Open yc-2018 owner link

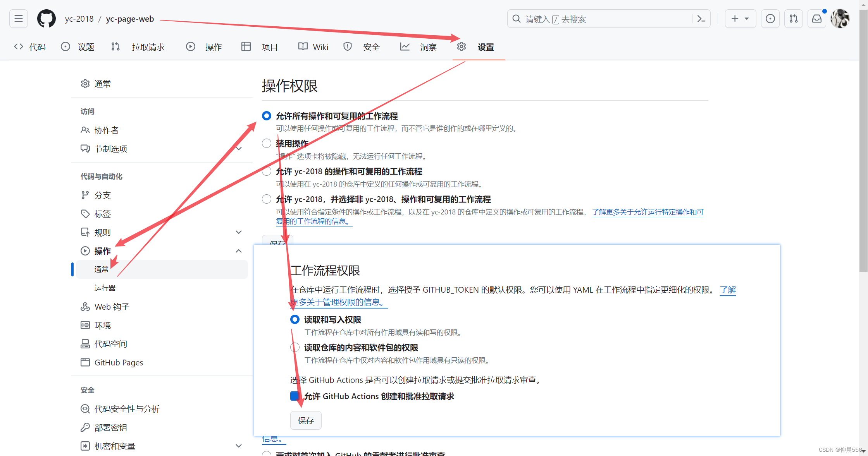(79, 19)
